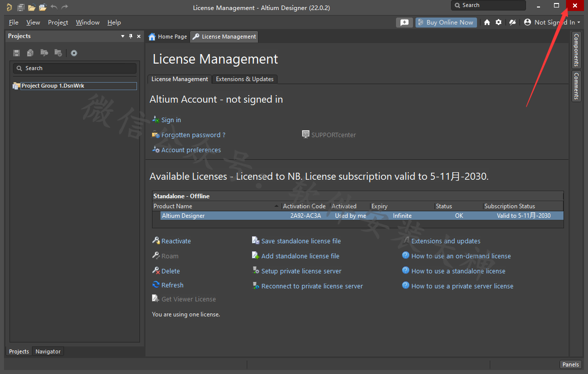This screenshot has width=588, height=374.
Task: Switch to the Home Page tab
Action: pos(167,37)
